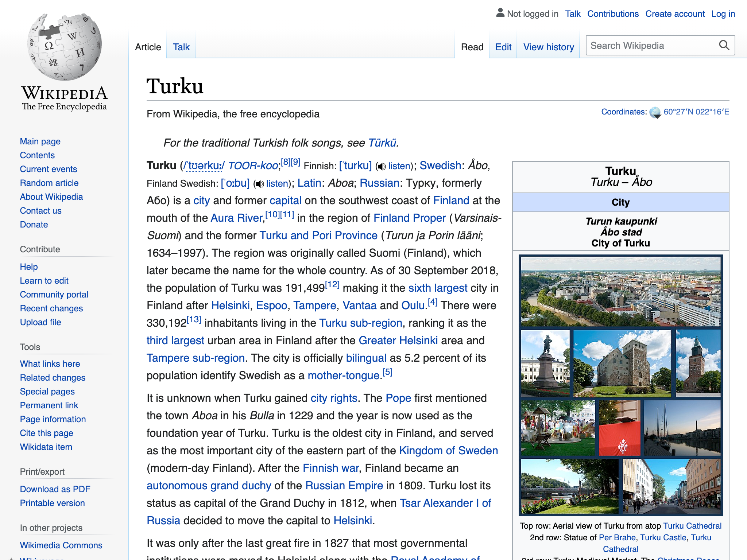Click Contact us in sidebar
Image resolution: width=747 pixels, height=560 pixels.
40,211
